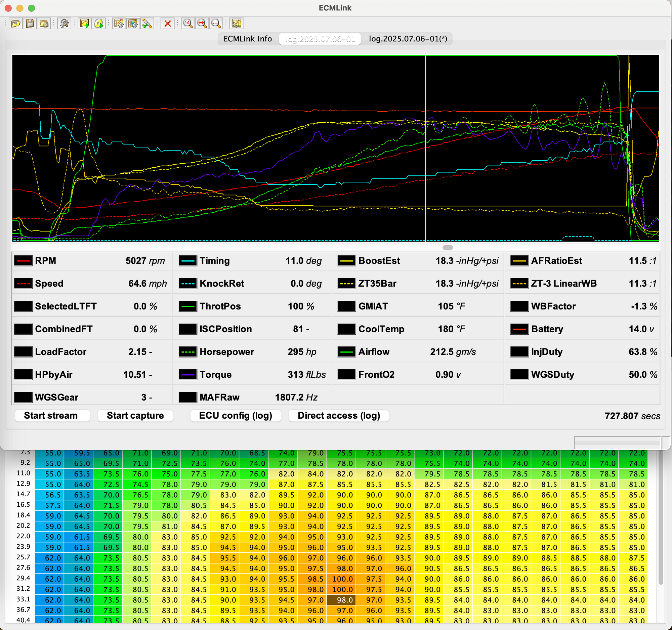
Task: Open the log.2025.07.06-01(*) tab
Action: (x=408, y=39)
